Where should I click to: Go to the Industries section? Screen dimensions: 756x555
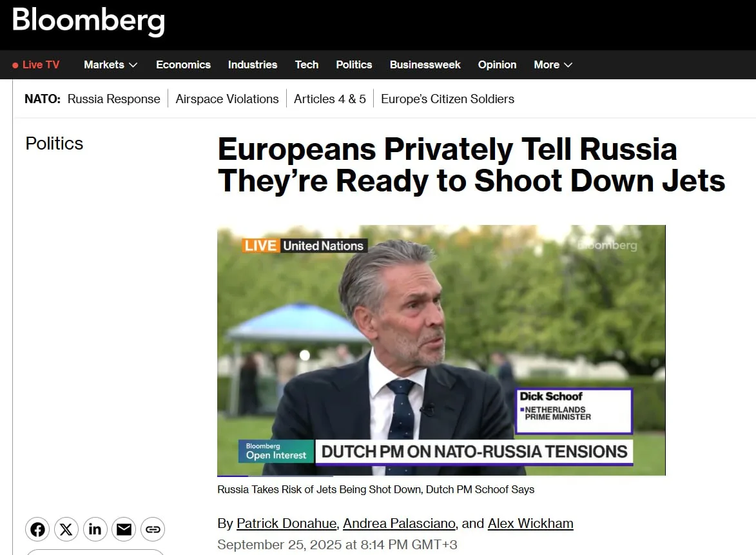252,64
